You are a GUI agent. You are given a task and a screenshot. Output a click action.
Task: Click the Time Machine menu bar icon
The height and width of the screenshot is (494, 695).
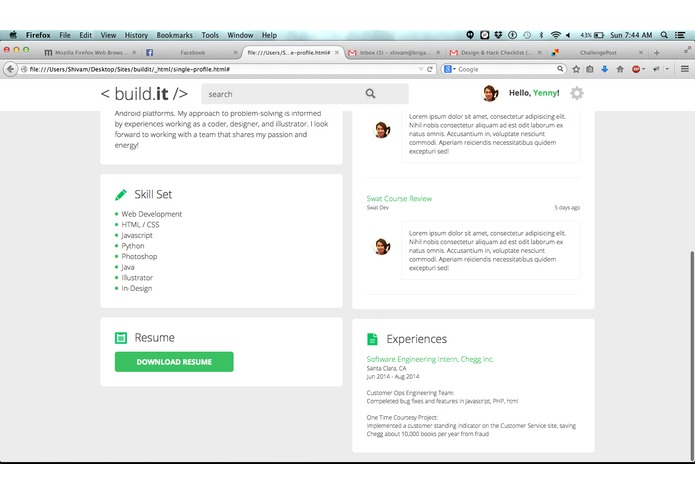point(527,35)
